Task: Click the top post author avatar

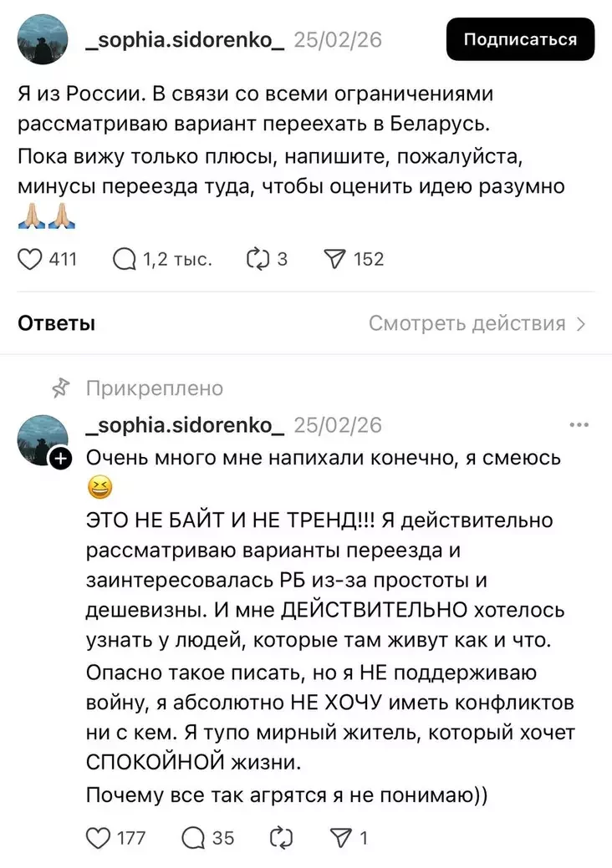Action: pos(43,39)
